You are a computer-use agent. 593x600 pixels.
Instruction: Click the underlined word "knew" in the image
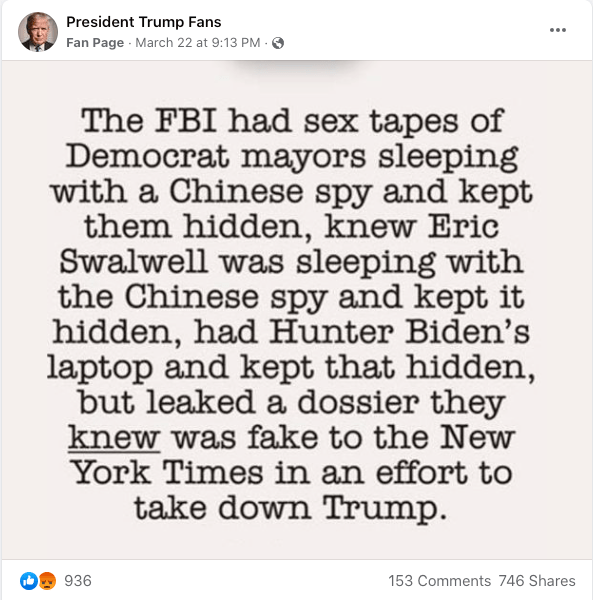point(114,438)
